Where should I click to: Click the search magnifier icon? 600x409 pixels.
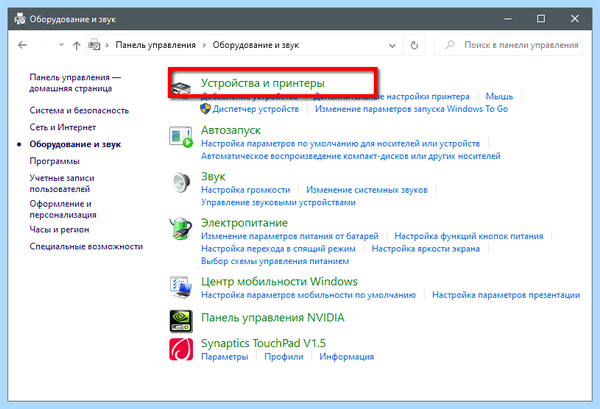tap(450, 45)
